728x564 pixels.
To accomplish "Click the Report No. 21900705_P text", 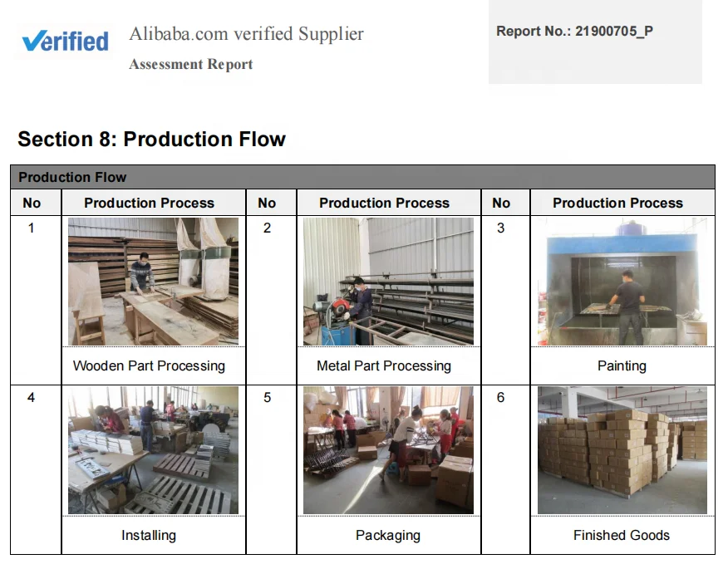I will point(574,32).
